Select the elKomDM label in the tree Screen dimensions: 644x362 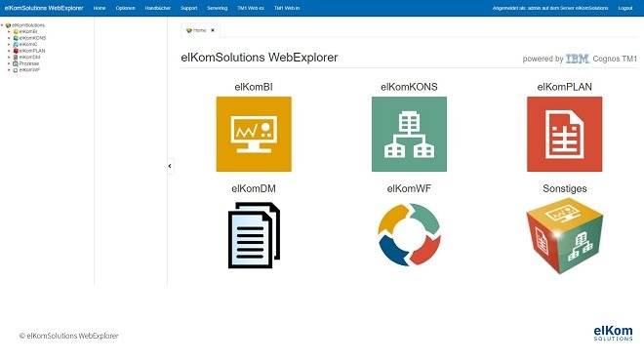click(x=29, y=58)
